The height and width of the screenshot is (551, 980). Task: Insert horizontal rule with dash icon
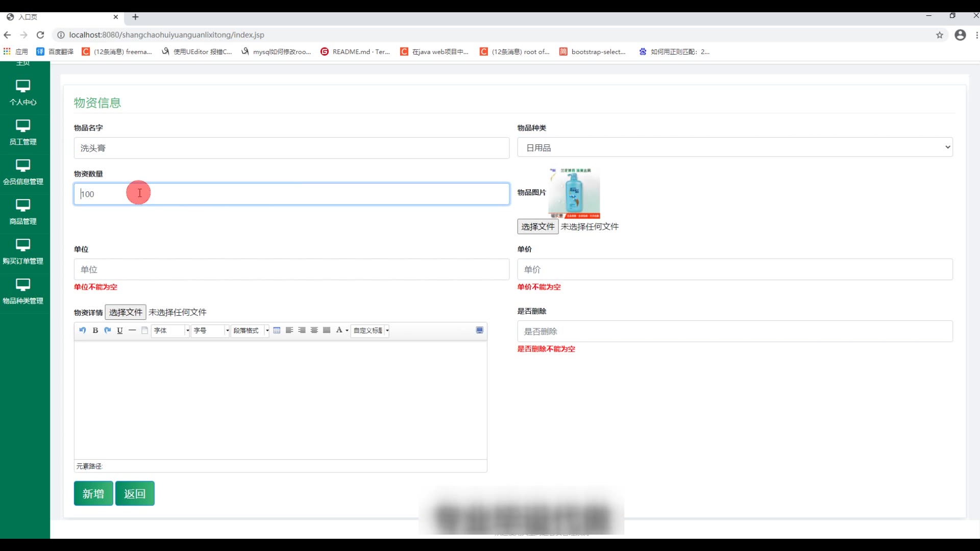pyautogui.click(x=132, y=331)
